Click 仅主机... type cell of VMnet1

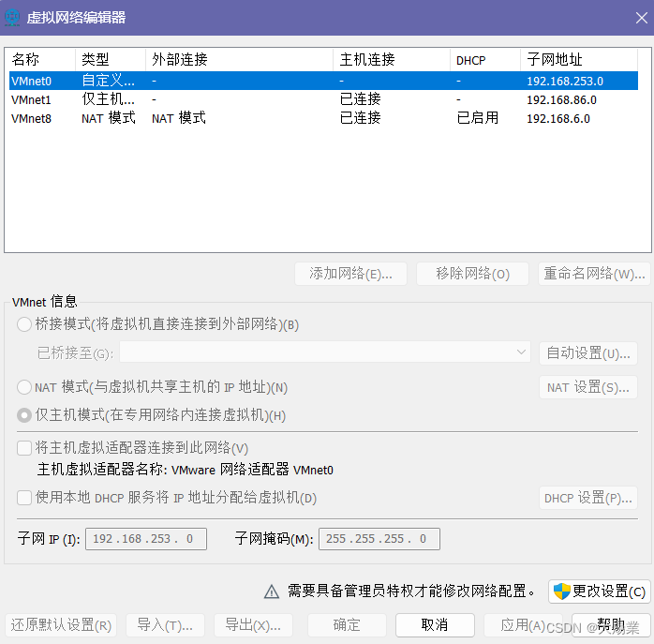coord(108,99)
